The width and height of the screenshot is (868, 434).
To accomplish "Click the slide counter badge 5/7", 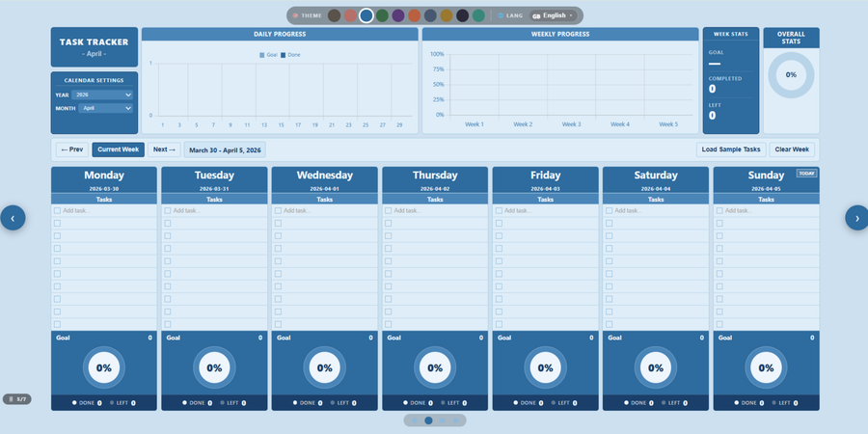I will click(17, 398).
